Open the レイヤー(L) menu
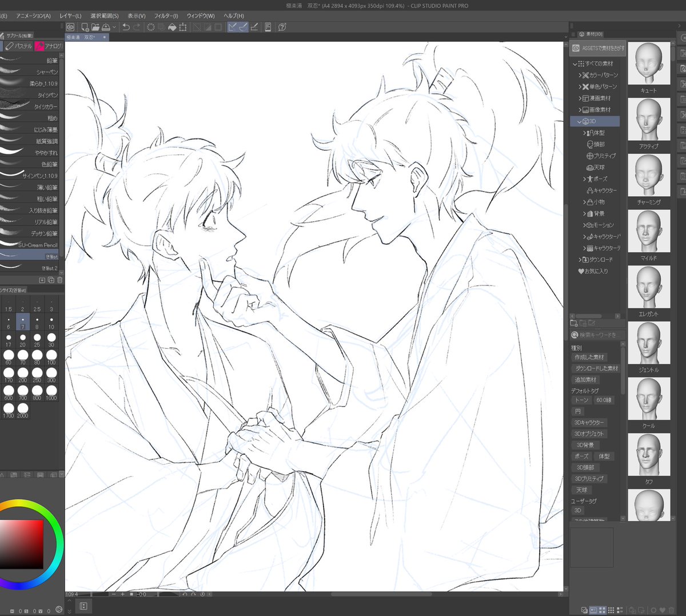 point(70,15)
